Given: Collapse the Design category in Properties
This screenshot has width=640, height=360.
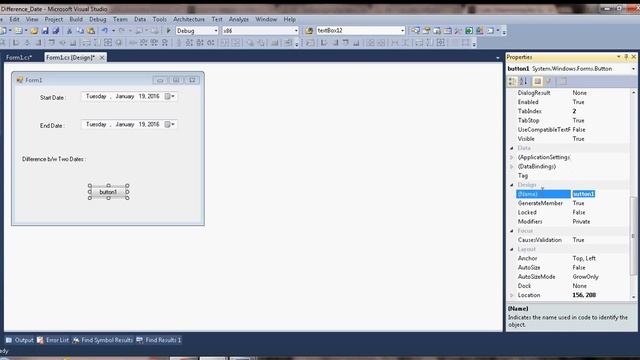Looking at the screenshot, I should point(512,185).
